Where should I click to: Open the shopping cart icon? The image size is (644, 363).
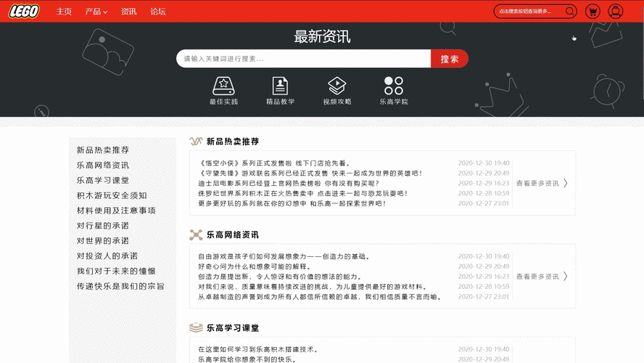pyautogui.click(x=593, y=12)
